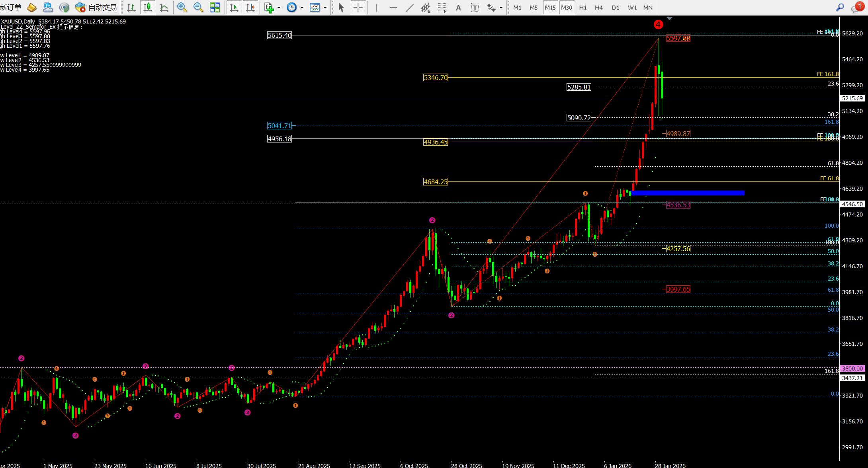Viewport: 868px width, 468px height.
Task: Click the search magnifier at top right
Action: (840, 8)
